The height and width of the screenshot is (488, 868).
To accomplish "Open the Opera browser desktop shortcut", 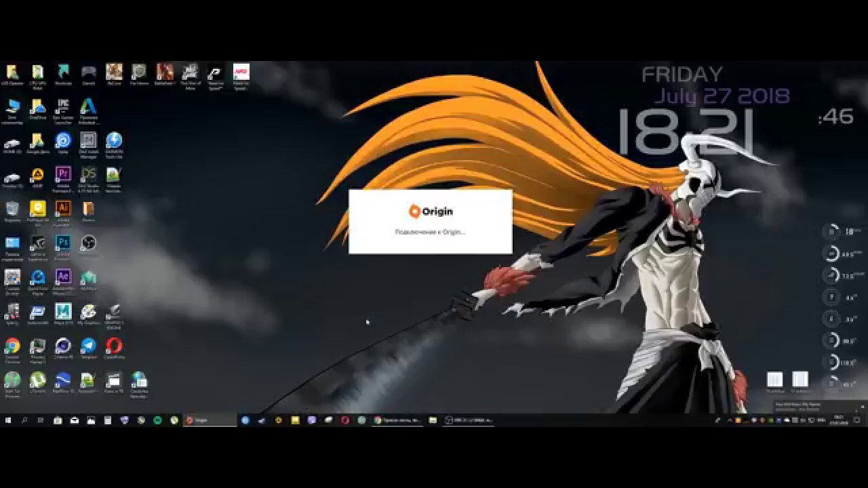I will coord(114,350).
